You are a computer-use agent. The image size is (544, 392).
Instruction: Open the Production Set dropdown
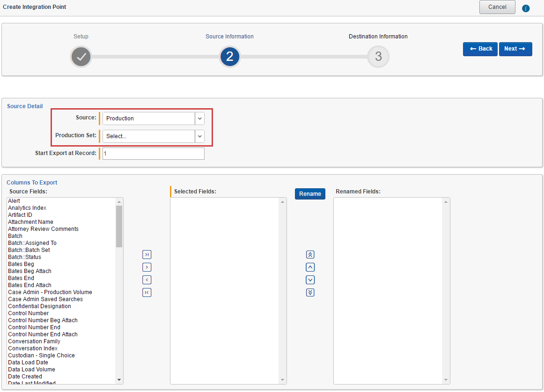(199, 136)
